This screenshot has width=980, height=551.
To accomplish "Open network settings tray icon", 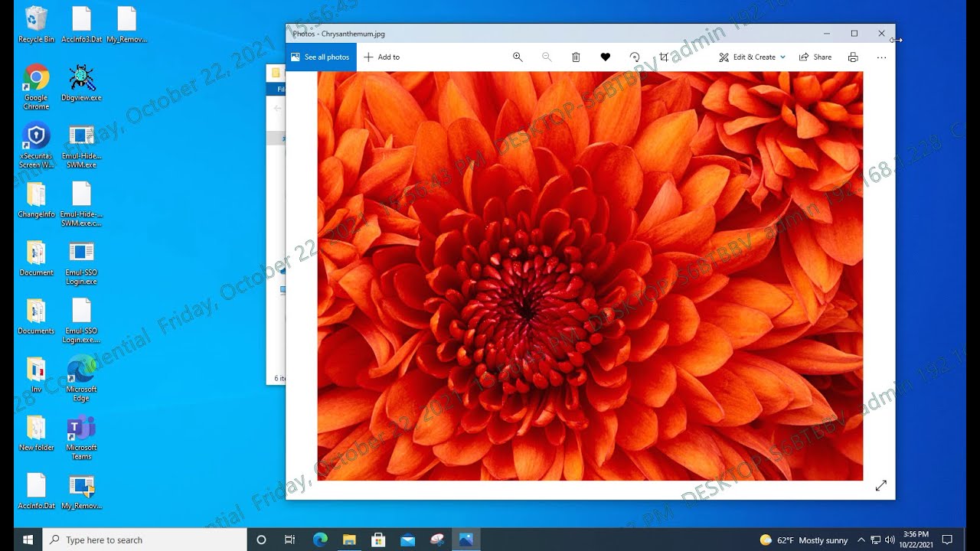I will 876,540.
